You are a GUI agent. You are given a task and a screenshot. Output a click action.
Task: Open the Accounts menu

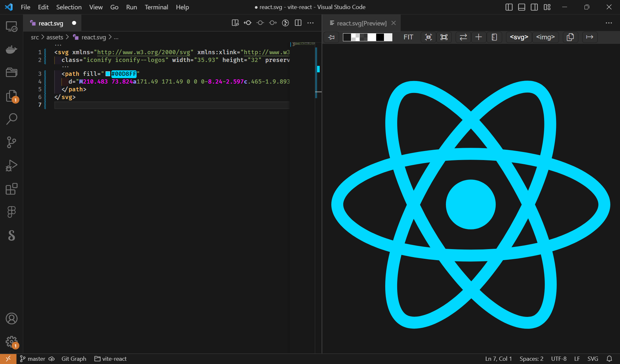(12, 318)
